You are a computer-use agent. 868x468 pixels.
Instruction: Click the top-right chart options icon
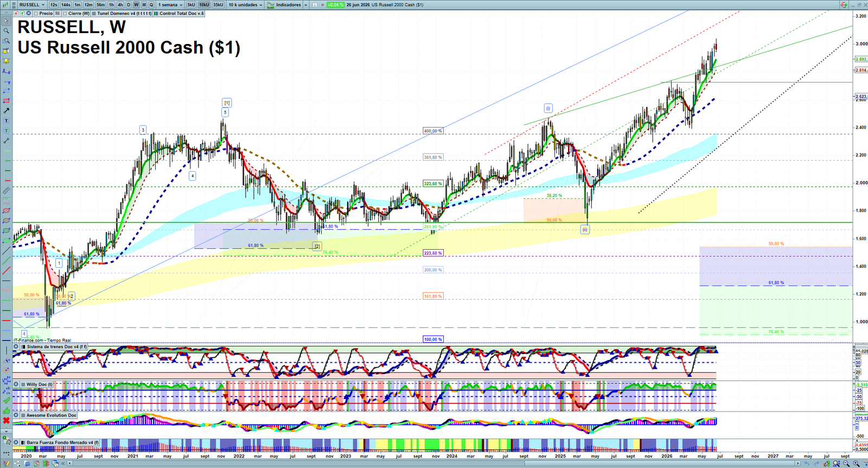click(x=844, y=5)
